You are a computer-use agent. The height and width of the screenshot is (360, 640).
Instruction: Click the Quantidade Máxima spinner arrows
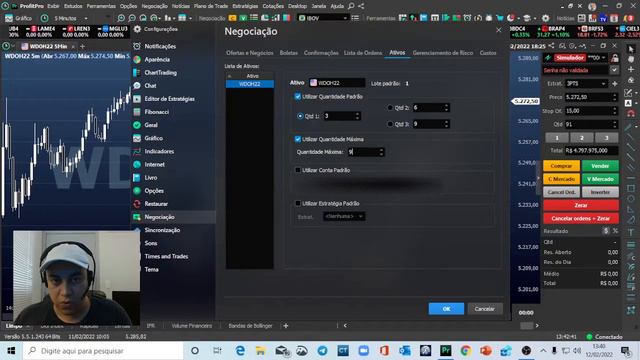381,152
